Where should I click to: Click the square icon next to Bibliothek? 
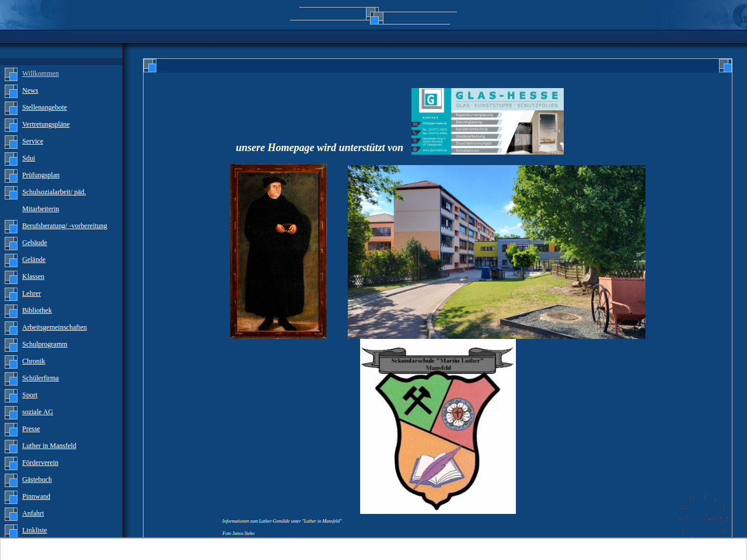coord(11,311)
